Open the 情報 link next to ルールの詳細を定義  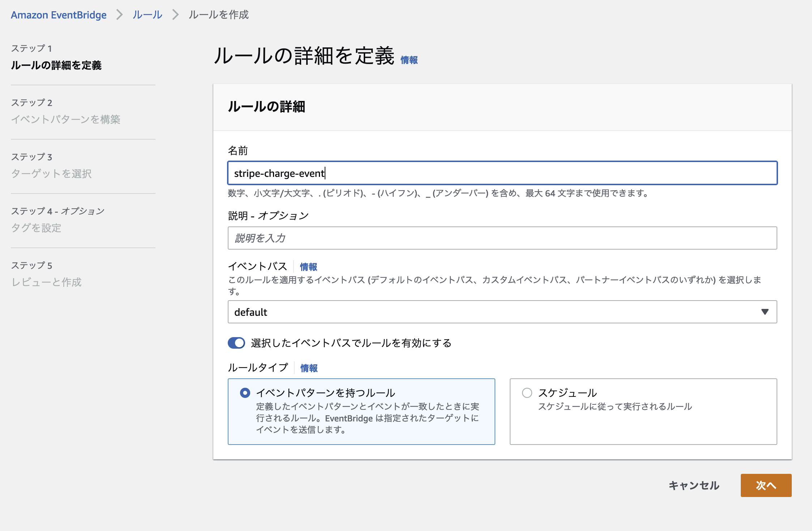coord(409,60)
